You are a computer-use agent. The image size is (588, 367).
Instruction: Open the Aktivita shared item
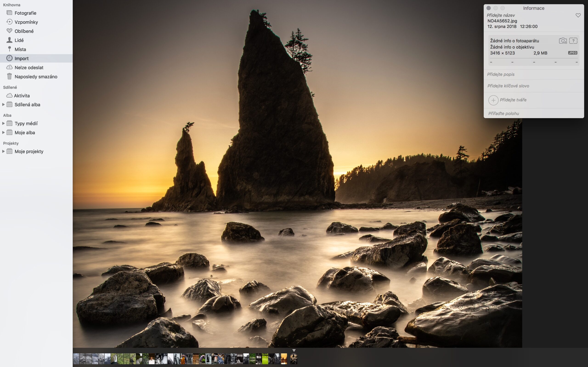coord(21,96)
